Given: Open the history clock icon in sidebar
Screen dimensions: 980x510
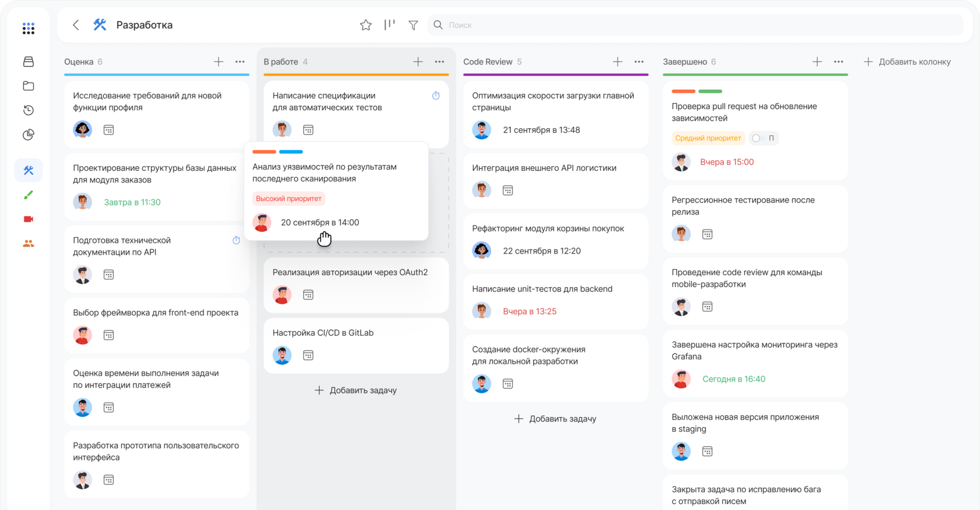Looking at the screenshot, I should (28, 110).
